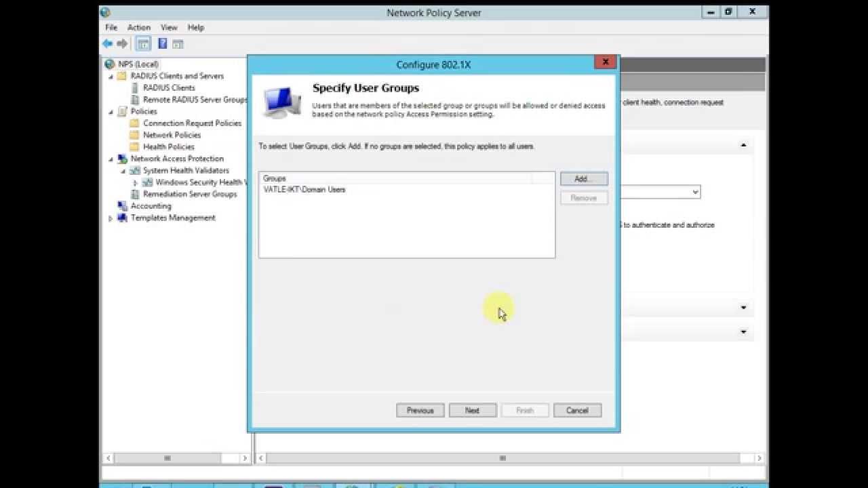Select Remediation Server Groups tree item

pyautogui.click(x=190, y=194)
